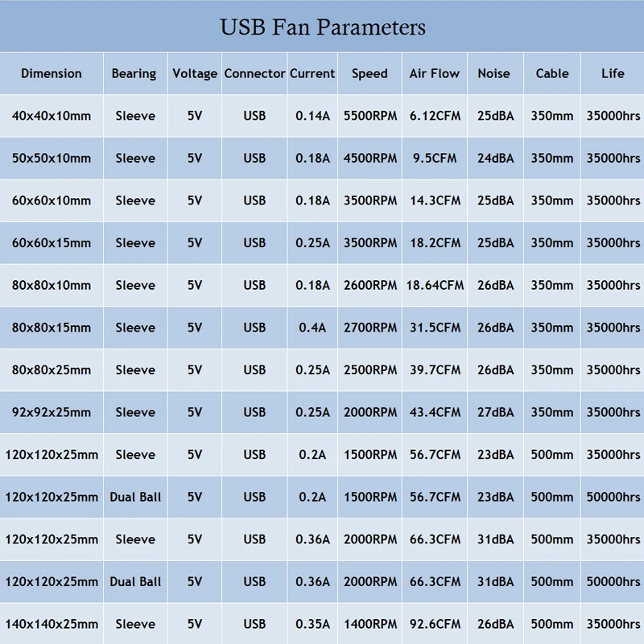Screen dimensions: 644x644
Task: Select the 27dBA noise cell
Action: pyautogui.click(x=495, y=412)
